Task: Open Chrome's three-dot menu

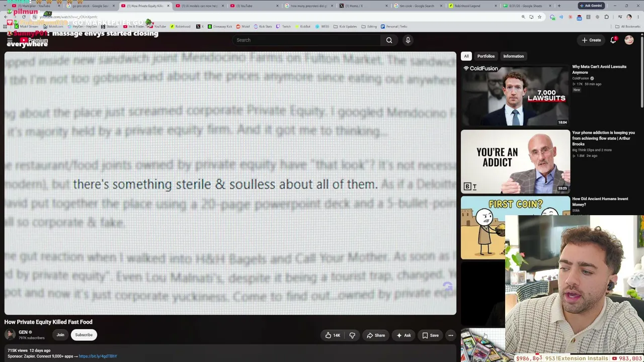Action: (638, 17)
